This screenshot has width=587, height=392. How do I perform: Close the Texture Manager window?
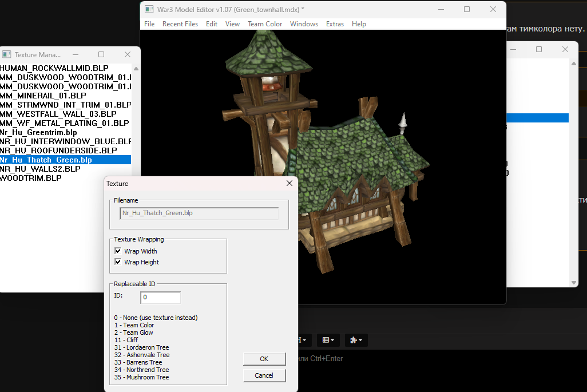(127, 55)
